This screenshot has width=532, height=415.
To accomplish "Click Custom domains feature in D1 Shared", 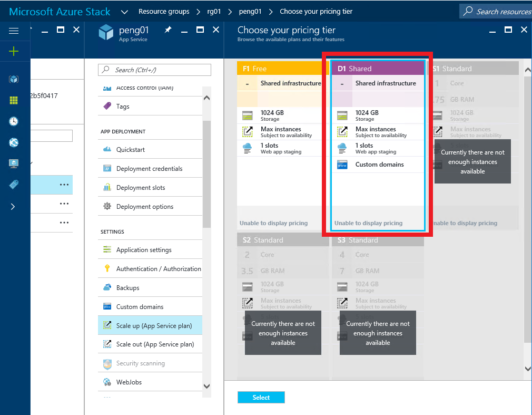I will click(378, 165).
